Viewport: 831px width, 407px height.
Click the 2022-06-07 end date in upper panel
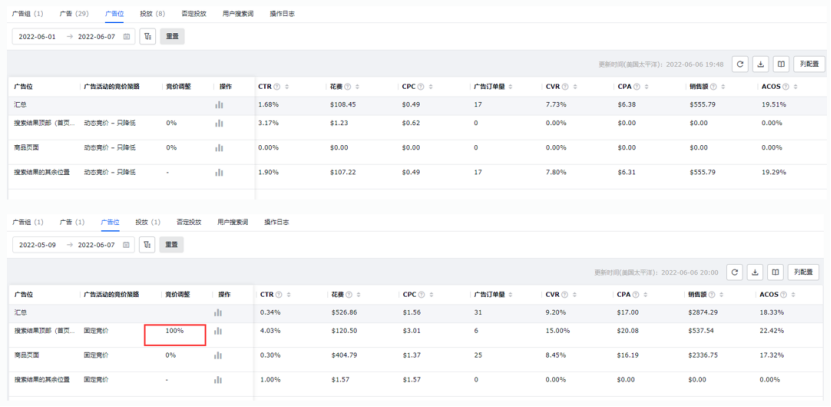tap(96, 37)
